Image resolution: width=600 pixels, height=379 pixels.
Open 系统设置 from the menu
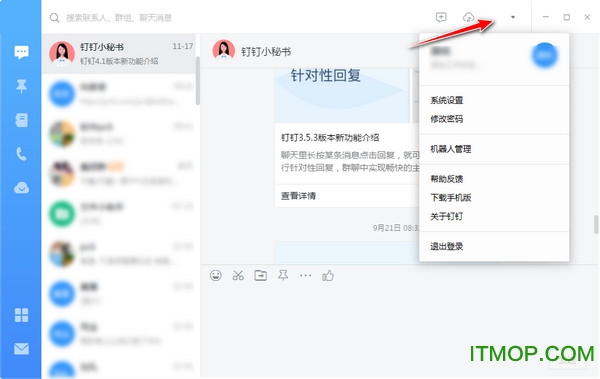[447, 100]
